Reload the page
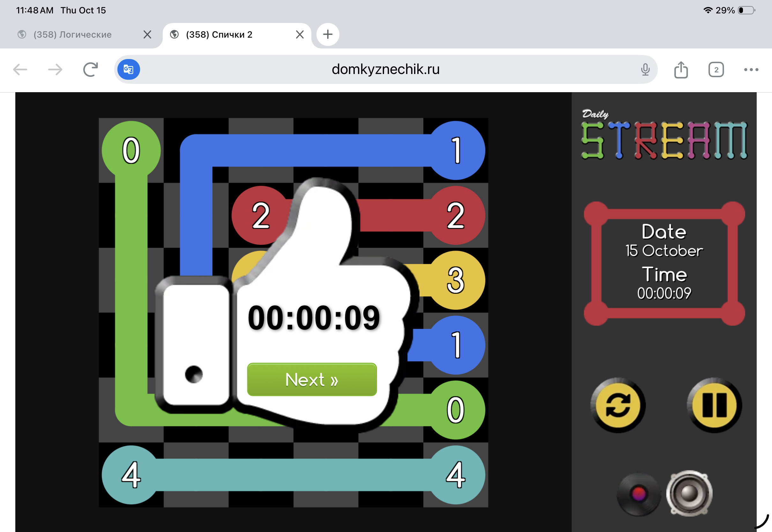Viewport: 772px width, 532px height. 90,70
